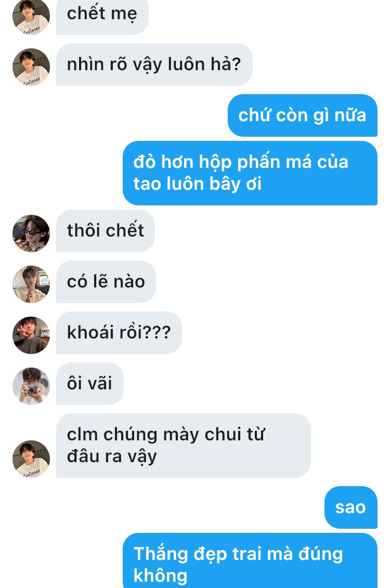Tap the camera-holding avatar beside "ôi vãi"

click(x=31, y=386)
